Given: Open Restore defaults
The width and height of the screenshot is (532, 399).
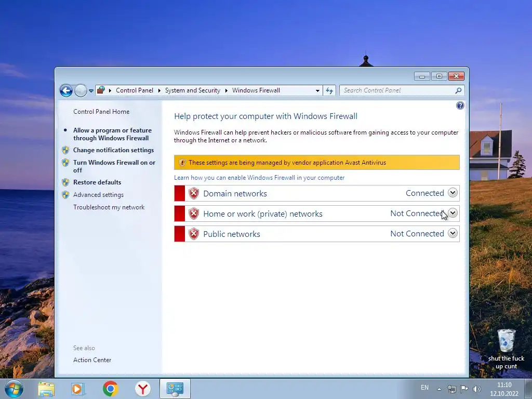Looking at the screenshot, I should 97,182.
